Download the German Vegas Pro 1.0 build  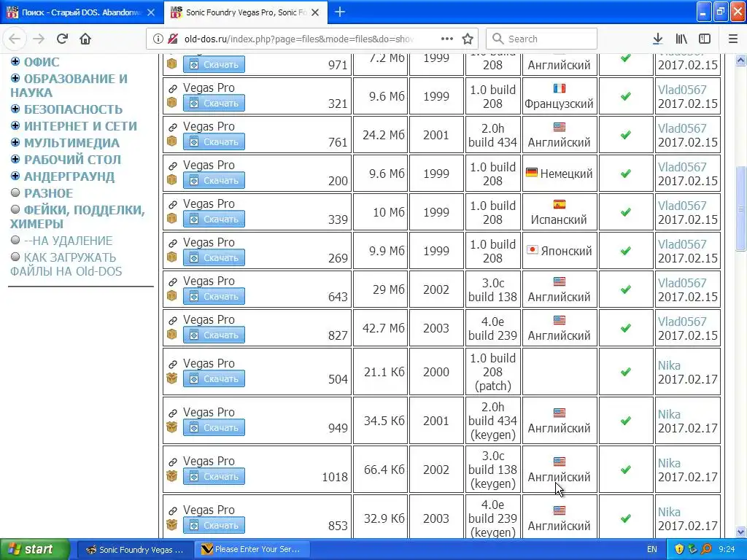214,180
